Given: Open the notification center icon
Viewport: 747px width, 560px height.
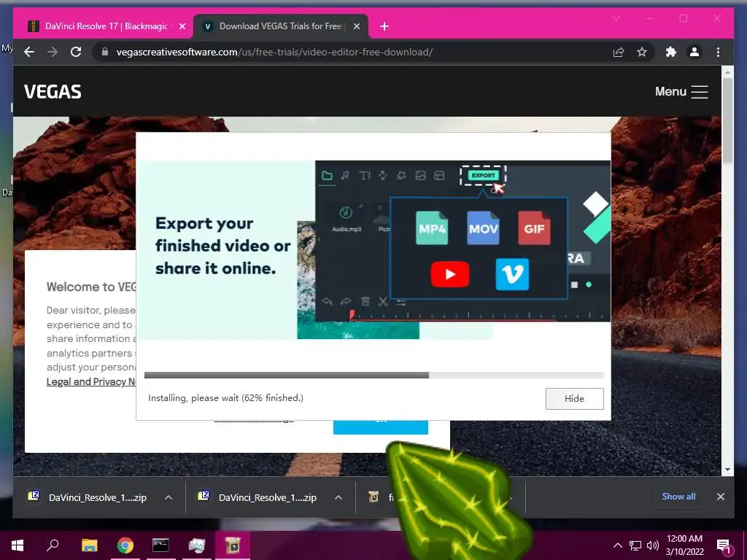Looking at the screenshot, I should pos(724,546).
